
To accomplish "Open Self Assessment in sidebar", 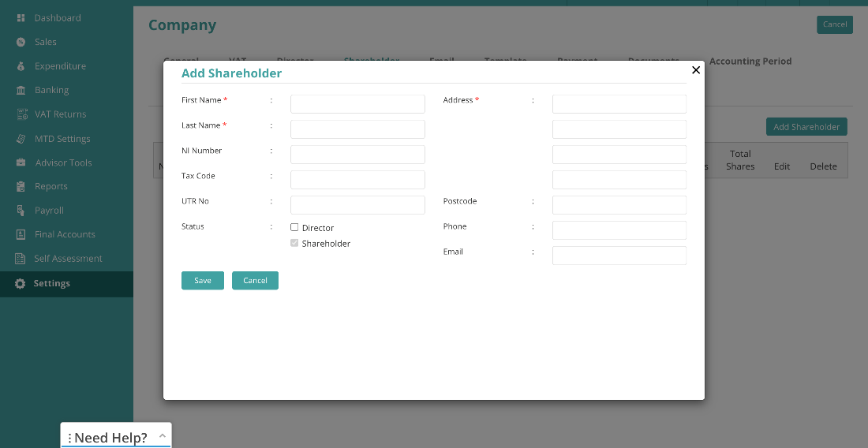I will pos(68,258).
